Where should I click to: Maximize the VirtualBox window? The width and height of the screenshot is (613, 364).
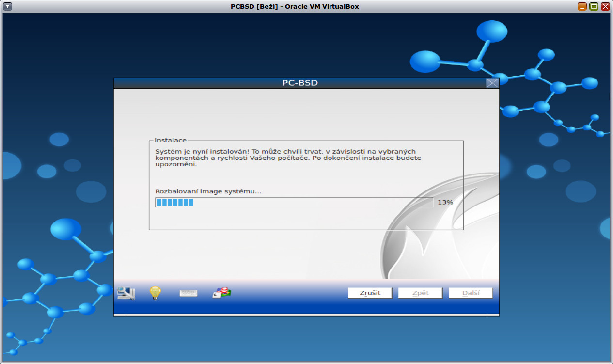tap(594, 6)
